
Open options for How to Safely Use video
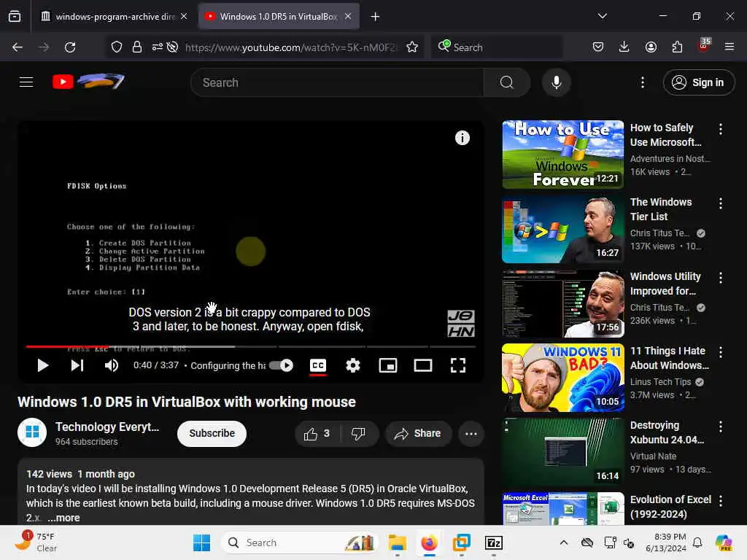(x=720, y=129)
